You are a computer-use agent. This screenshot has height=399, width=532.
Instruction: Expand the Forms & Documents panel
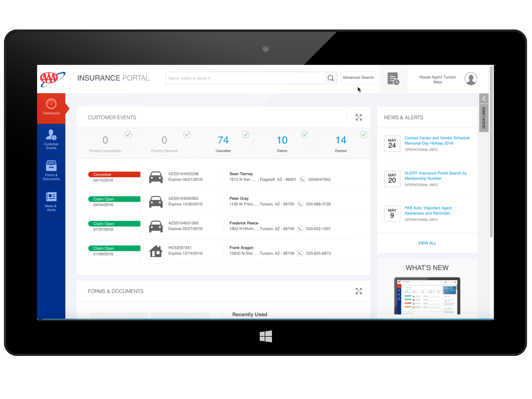[358, 291]
